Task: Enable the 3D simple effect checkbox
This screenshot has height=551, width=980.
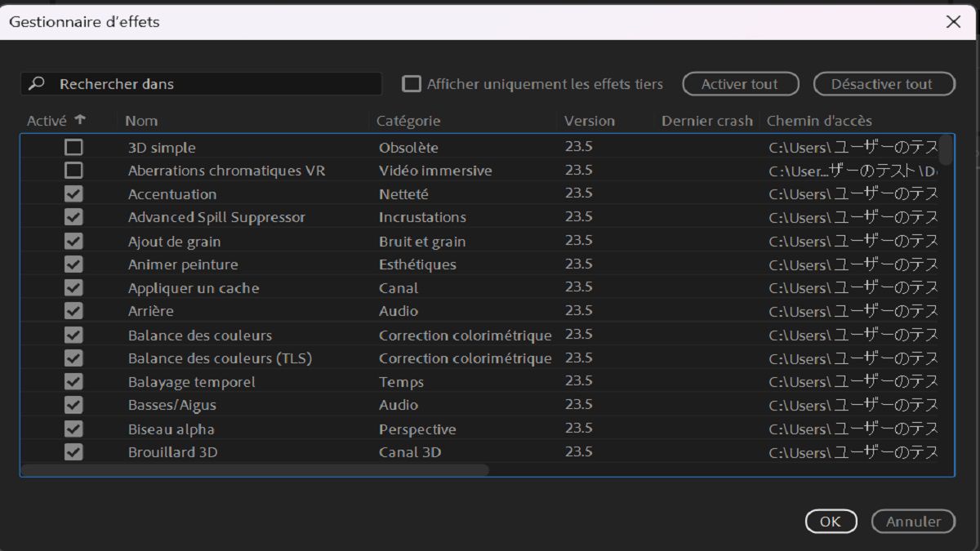Action: click(x=74, y=148)
